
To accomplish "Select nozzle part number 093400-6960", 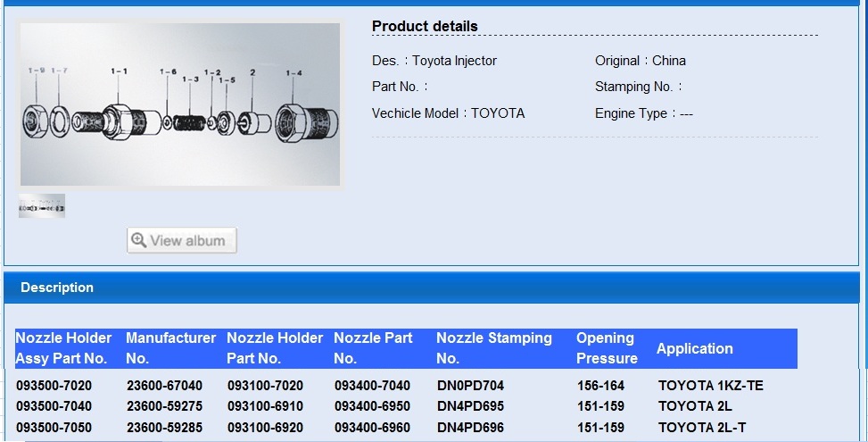I will coord(372,427).
